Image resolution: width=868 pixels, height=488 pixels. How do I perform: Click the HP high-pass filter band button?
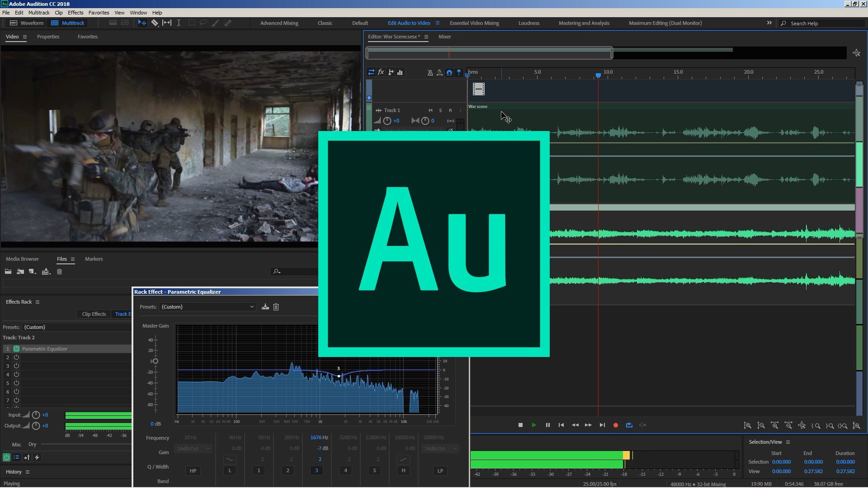(193, 470)
